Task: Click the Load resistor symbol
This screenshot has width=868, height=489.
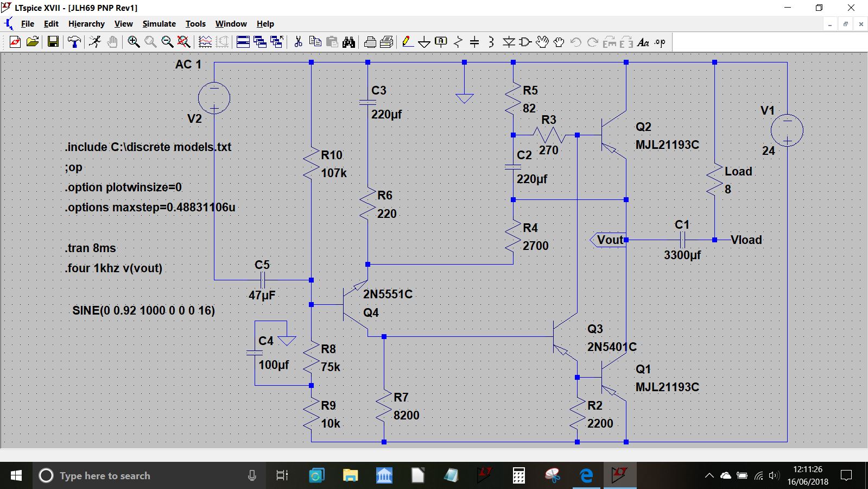Action: [714, 180]
